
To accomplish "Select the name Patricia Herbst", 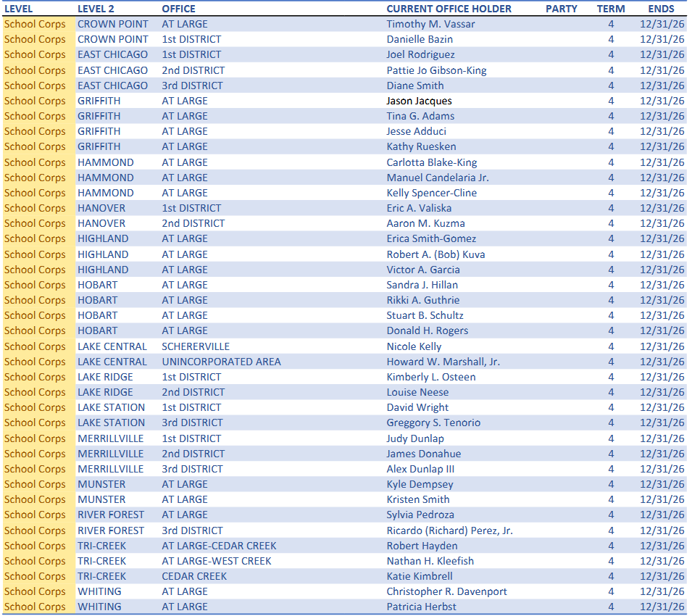I will [422, 607].
